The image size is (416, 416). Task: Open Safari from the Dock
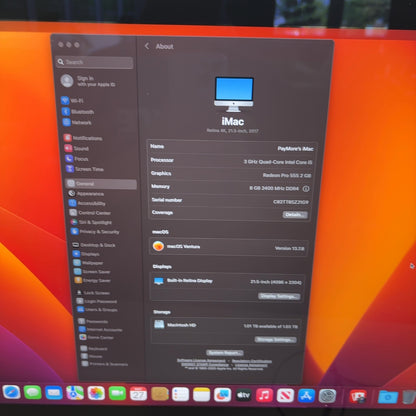point(12,392)
